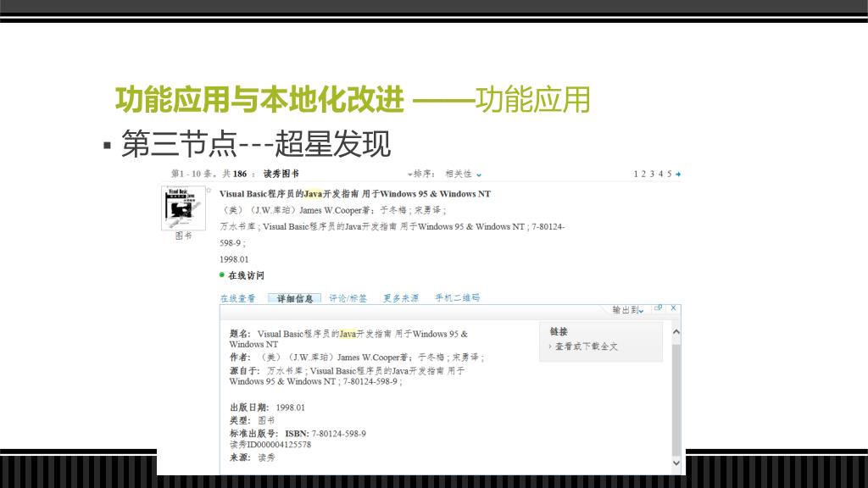Screen dimensions: 868x488
Task: Go to results page 3
Action: tap(652, 174)
